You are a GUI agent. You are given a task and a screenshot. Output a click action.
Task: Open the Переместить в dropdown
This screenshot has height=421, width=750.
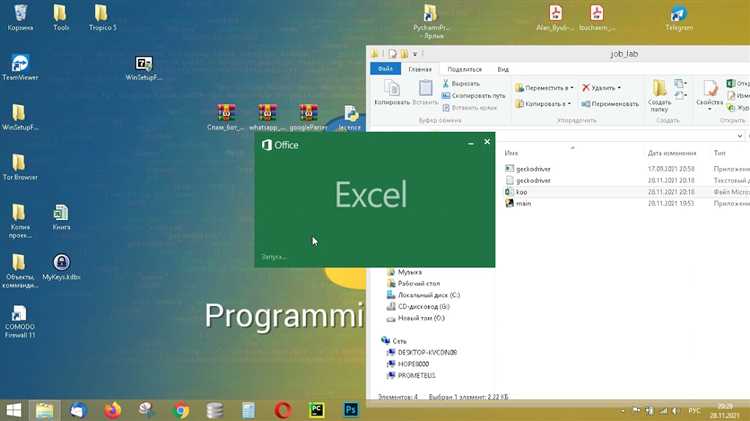(544, 88)
